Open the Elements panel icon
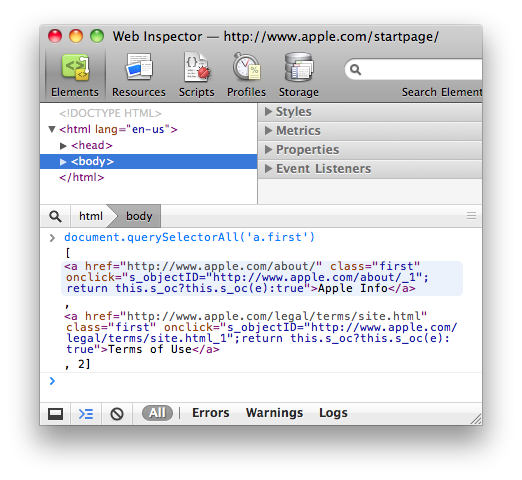 (x=75, y=68)
